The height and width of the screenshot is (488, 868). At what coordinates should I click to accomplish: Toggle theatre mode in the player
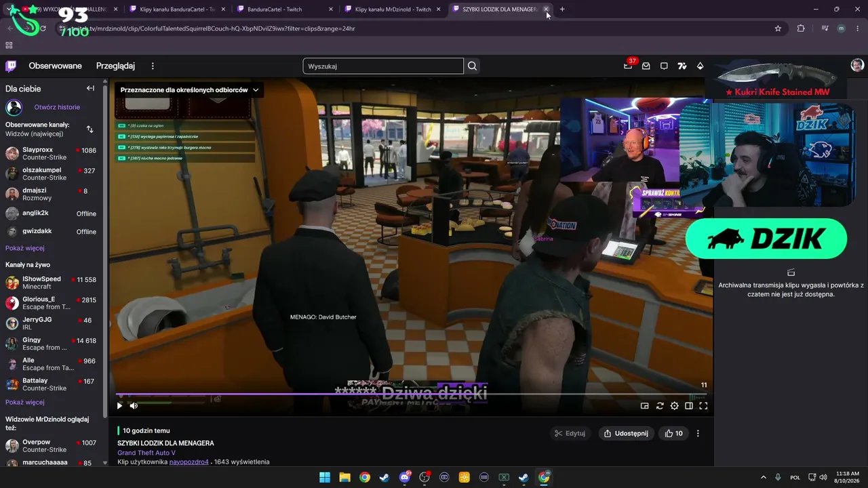(x=689, y=406)
